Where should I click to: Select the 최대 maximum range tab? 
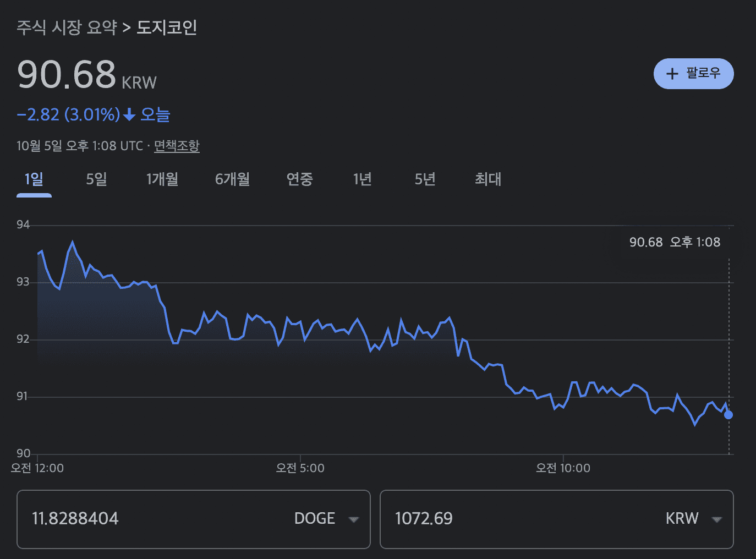click(x=488, y=179)
